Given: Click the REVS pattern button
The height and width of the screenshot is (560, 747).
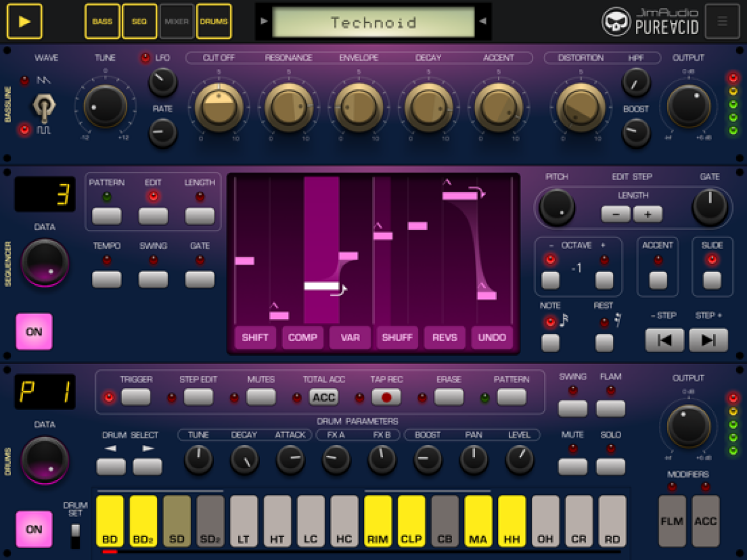Looking at the screenshot, I should [444, 337].
